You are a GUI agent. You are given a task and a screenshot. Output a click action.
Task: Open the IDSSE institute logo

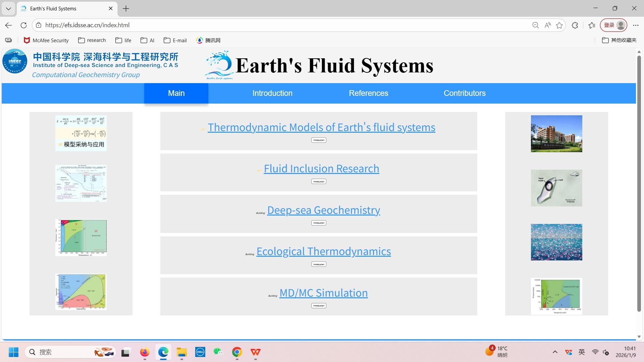[15, 61]
